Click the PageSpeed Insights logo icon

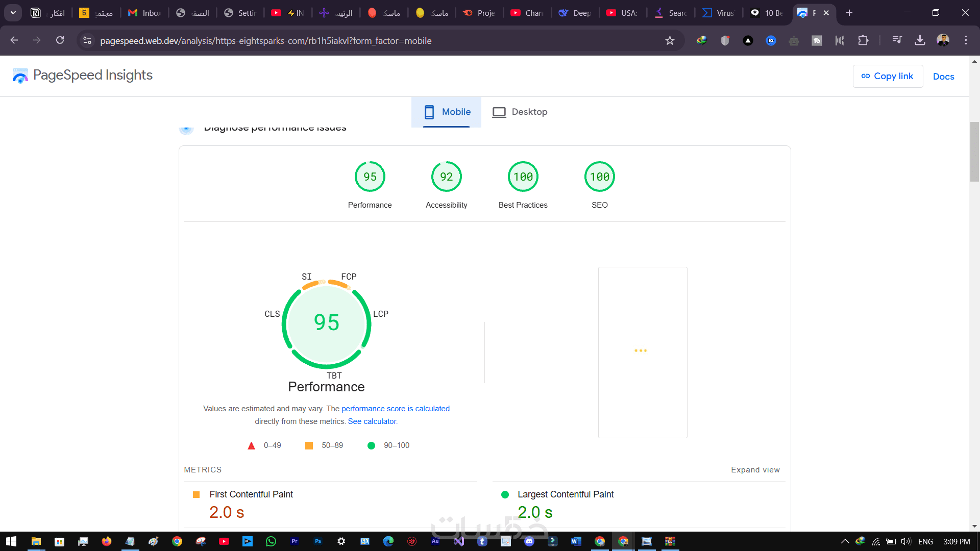tap(20, 76)
